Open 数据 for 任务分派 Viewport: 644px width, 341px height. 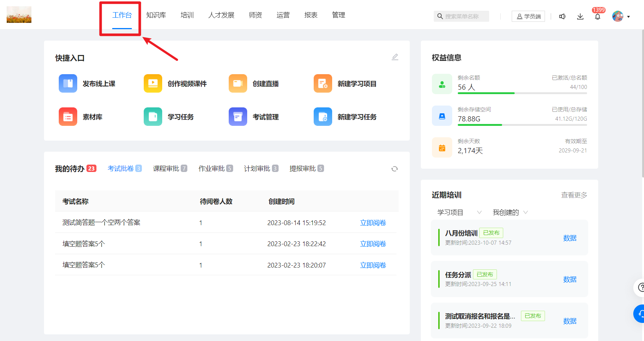point(570,279)
